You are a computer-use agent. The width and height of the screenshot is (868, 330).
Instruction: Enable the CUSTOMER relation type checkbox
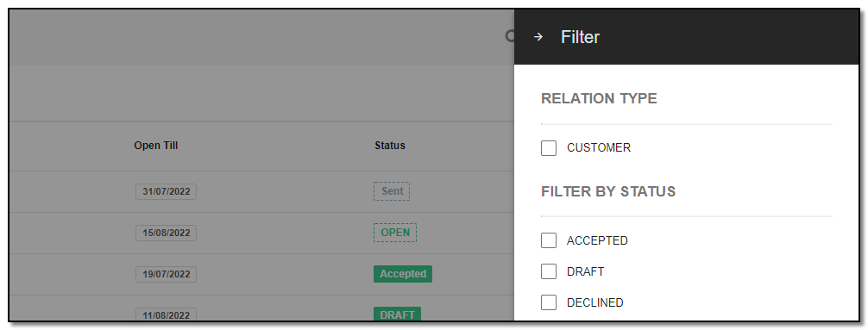coord(549,148)
